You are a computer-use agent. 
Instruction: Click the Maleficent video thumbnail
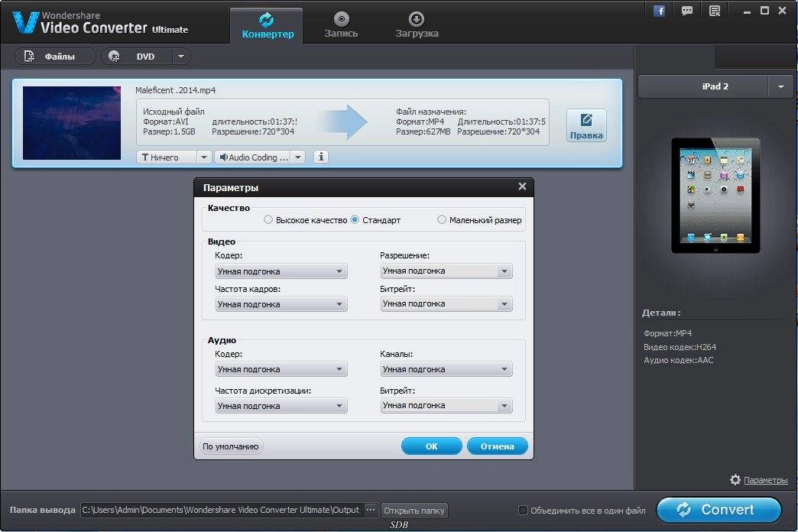(x=72, y=123)
